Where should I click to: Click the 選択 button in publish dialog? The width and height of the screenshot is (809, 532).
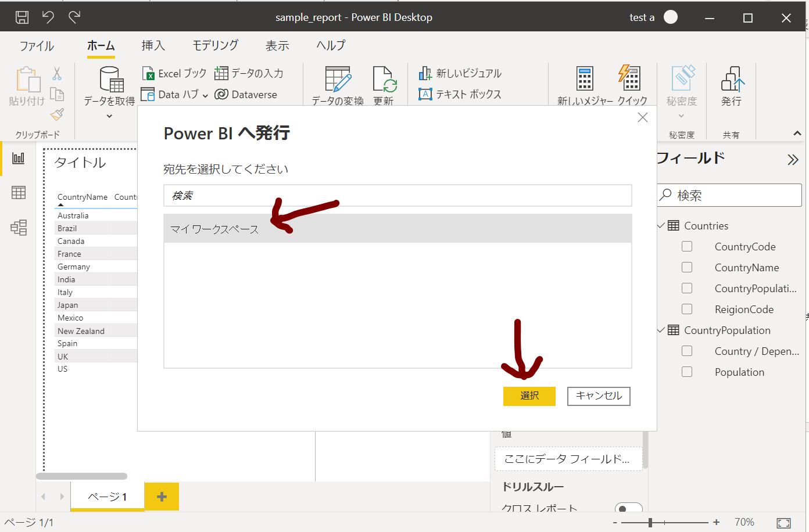[x=529, y=396]
